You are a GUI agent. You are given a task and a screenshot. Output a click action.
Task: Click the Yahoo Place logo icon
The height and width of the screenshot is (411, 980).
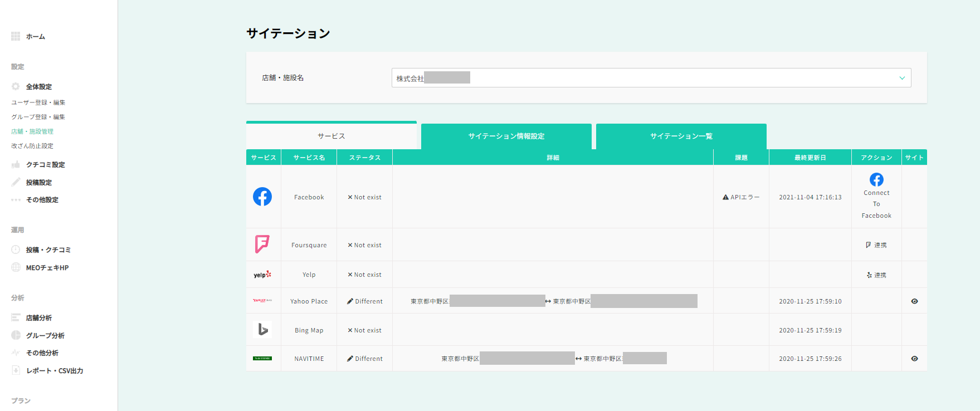(262, 301)
